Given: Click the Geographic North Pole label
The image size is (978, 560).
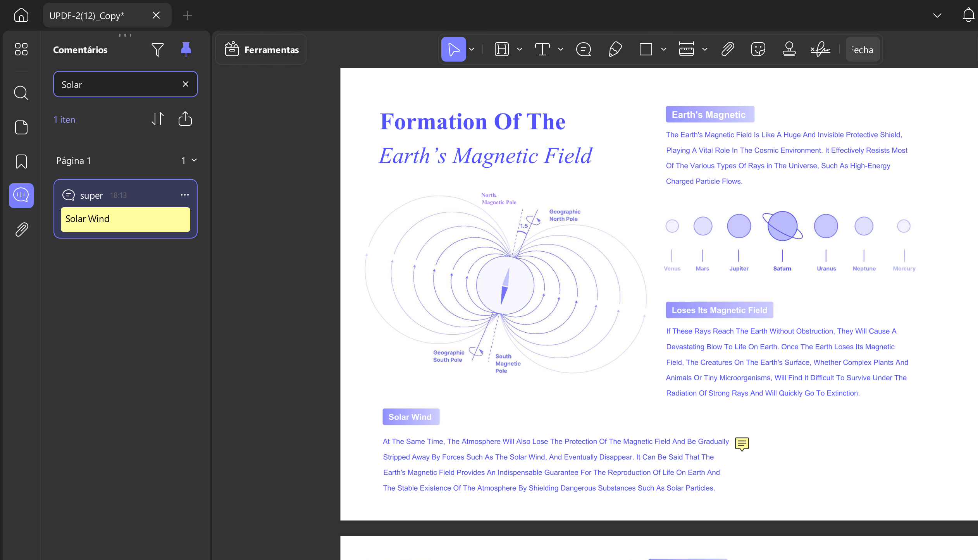Looking at the screenshot, I should click(565, 215).
